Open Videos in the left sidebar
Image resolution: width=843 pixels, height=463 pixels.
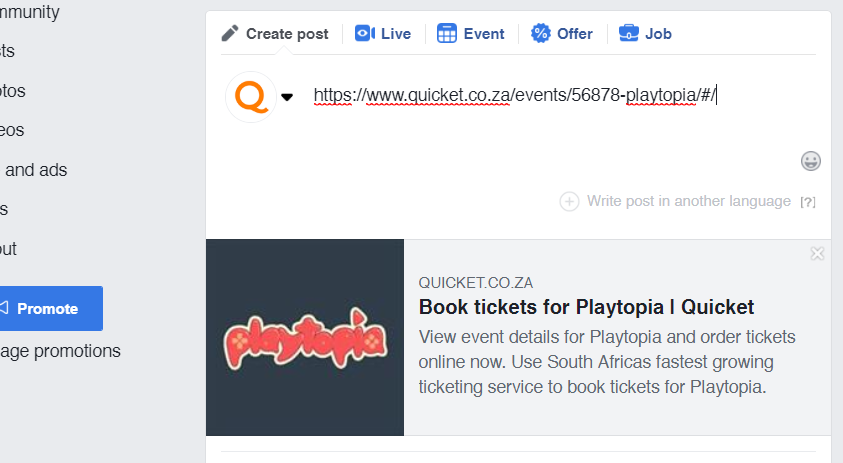pos(12,130)
